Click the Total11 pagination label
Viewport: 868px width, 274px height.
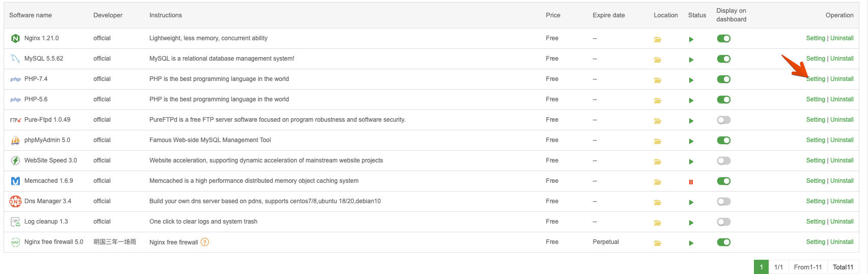pos(843,267)
